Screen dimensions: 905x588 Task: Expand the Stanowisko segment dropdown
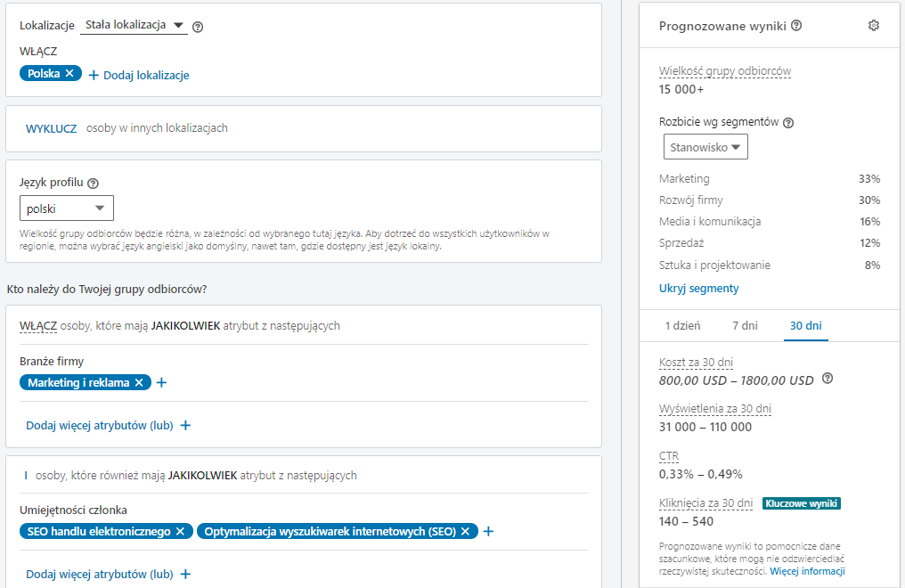[705, 147]
